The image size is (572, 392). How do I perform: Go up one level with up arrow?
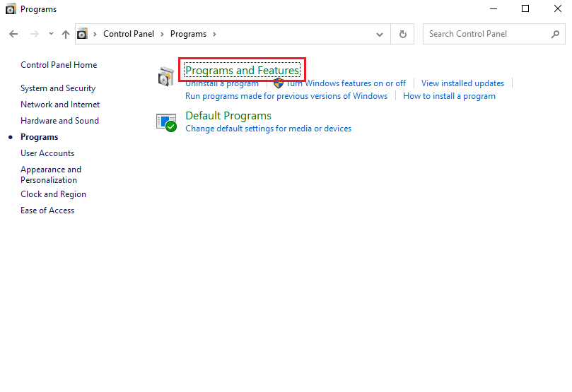pos(66,34)
